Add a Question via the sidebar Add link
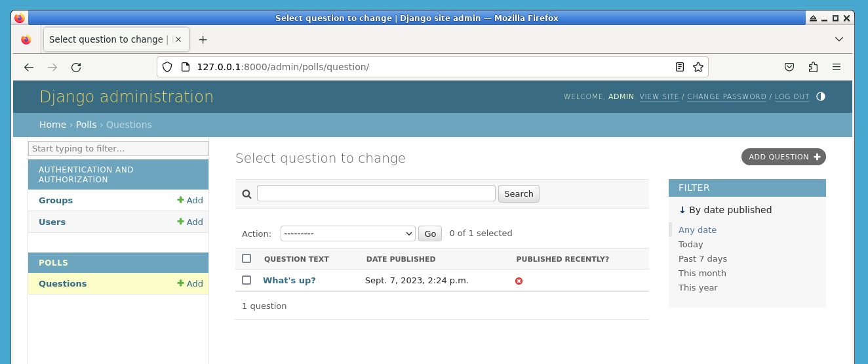The width and height of the screenshot is (868, 364). 190,283
